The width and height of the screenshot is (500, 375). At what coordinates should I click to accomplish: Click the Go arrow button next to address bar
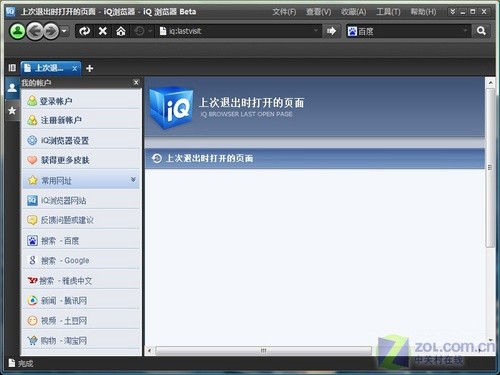331,31
